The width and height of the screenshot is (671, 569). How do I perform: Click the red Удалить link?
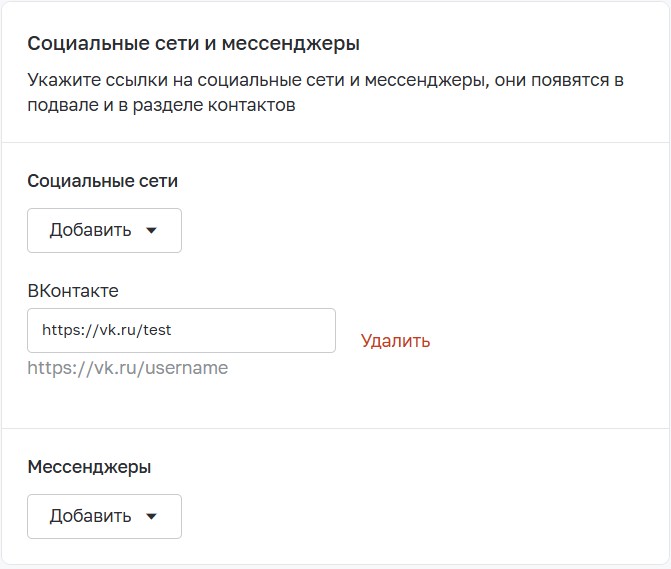coord(395,341)
